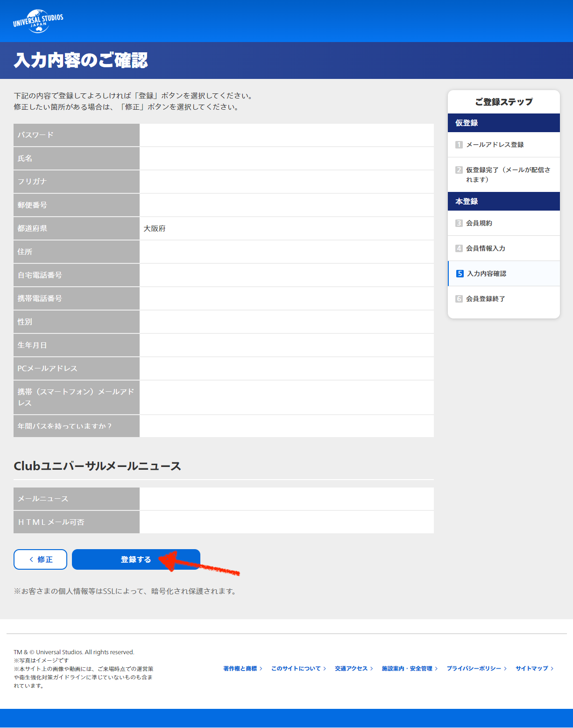Viewport: 573px width, 728px height.
Task: Click the Universal Studios Japan logo
Action: [38, 21]
